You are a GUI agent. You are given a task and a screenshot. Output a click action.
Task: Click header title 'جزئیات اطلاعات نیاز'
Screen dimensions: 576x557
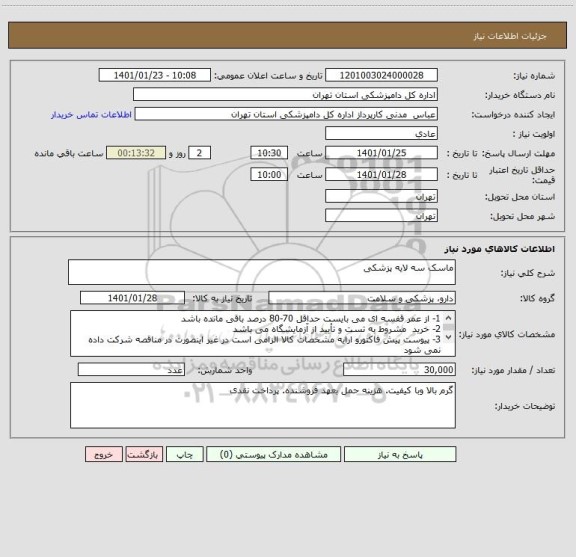coord(510,36)
